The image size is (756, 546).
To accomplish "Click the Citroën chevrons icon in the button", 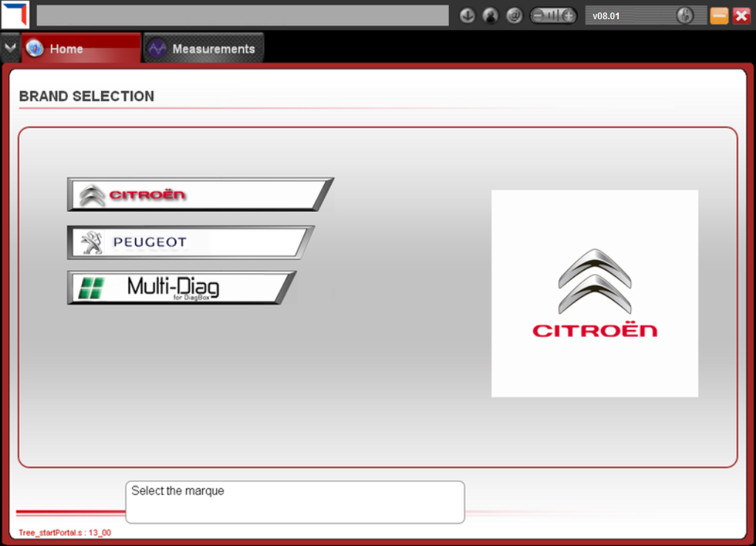I will click(x=92, y=195).
